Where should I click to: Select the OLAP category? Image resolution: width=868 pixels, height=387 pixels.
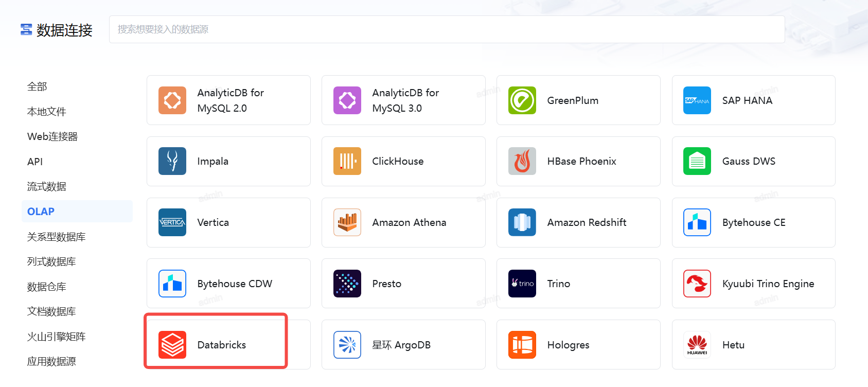coord(77,212)
